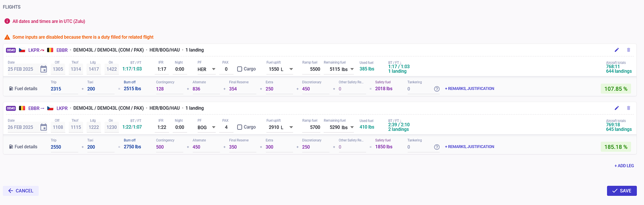Click the edit pencil for EBBR to LKPR flight
Image resolution: width=644 pixels, height=205 pixels.
[x=616, y=108]
